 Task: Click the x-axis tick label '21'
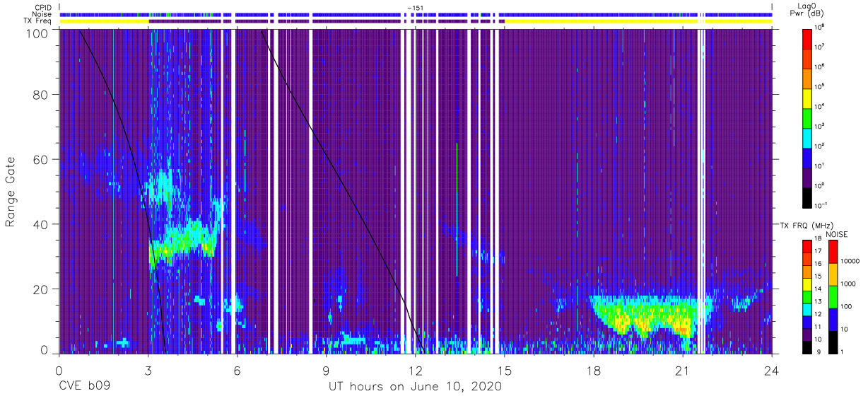pyautogui.click(x=683, y=370)
